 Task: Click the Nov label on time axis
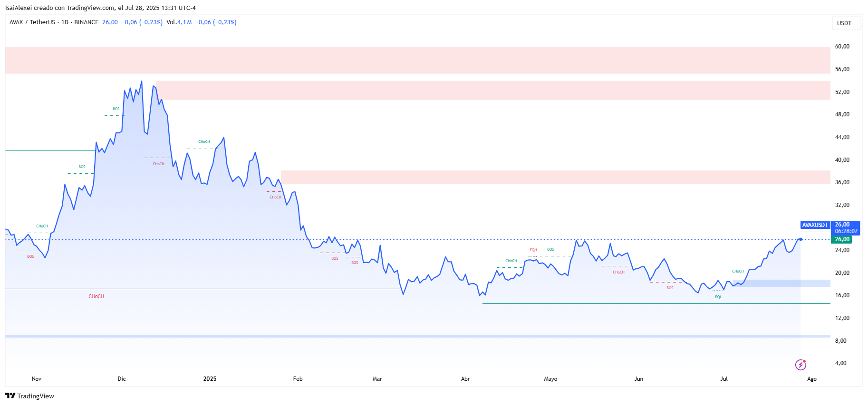[x=37, y=379]
